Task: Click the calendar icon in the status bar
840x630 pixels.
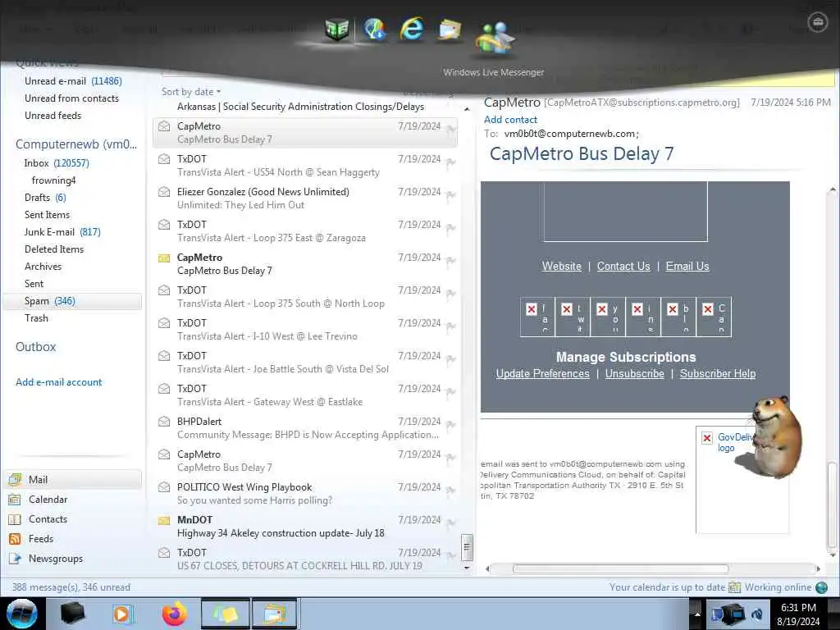Action: coord(734,587)
